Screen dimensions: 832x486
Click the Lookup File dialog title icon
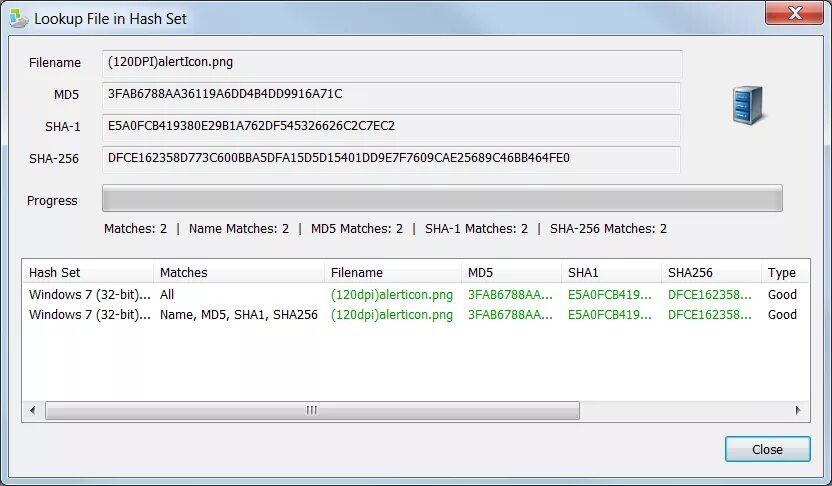[19, 19]
